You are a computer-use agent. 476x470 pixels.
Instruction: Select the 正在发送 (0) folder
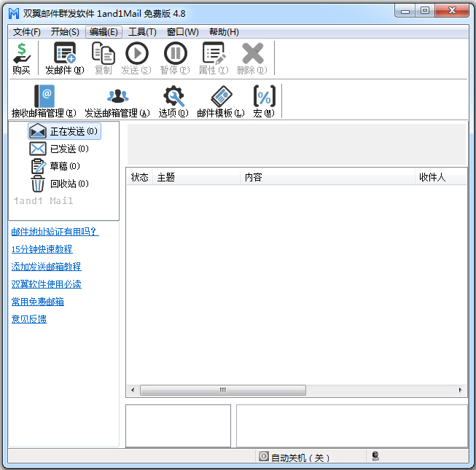point(64,131)
